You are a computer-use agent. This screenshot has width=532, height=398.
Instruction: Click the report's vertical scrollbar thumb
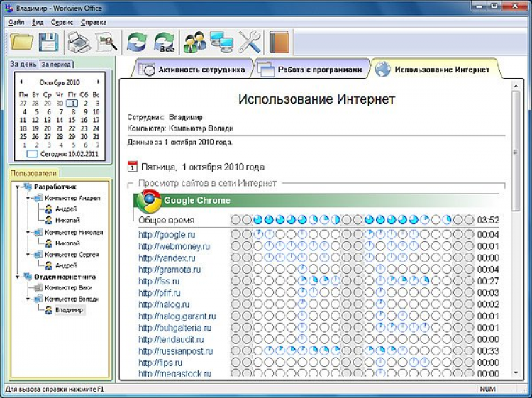(x=516, y=151)
